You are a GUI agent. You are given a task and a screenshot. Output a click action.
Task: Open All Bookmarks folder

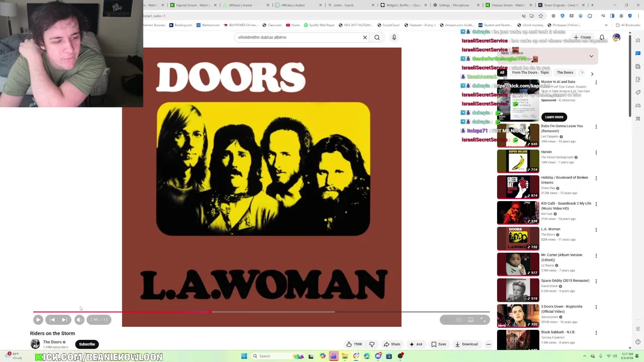(x=628, y=25)
